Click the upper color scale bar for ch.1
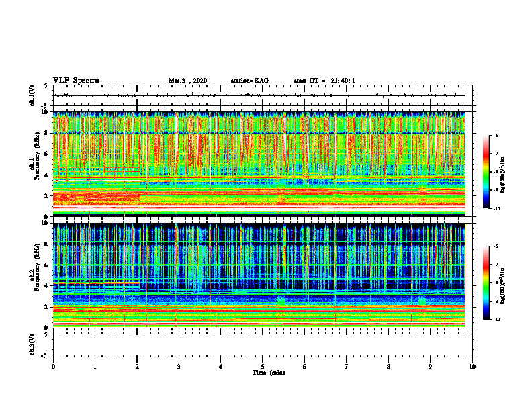The image size is (532, 411). [486, 172]
